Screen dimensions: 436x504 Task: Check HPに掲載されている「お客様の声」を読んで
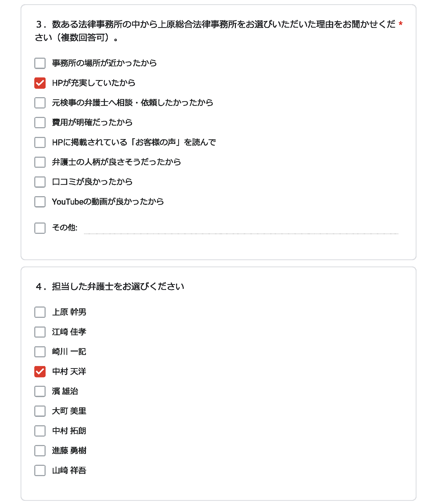40,142
